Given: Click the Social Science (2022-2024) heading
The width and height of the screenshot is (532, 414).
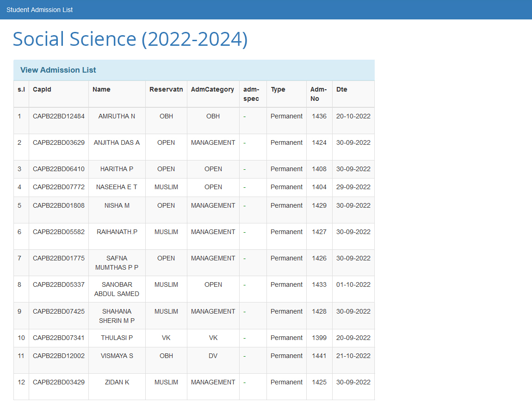Looking at the screenshot, I should point(130,39).
